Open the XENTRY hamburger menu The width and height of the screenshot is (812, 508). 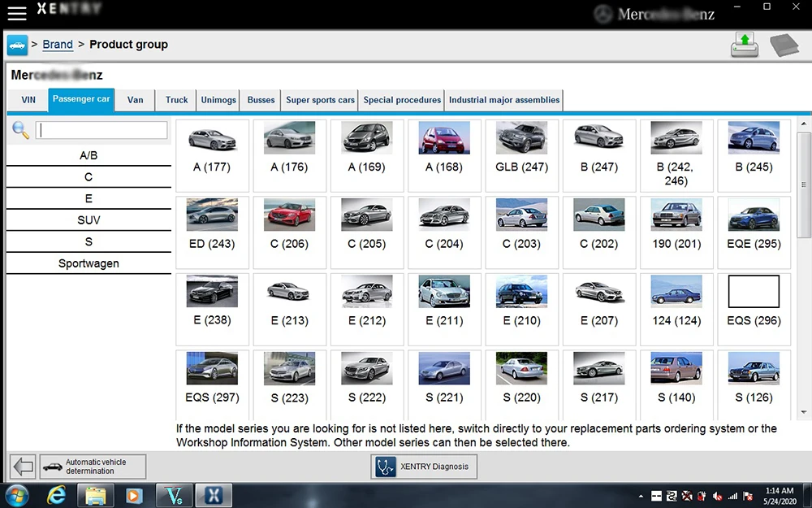pyautogui.click(x=16, y=13)
